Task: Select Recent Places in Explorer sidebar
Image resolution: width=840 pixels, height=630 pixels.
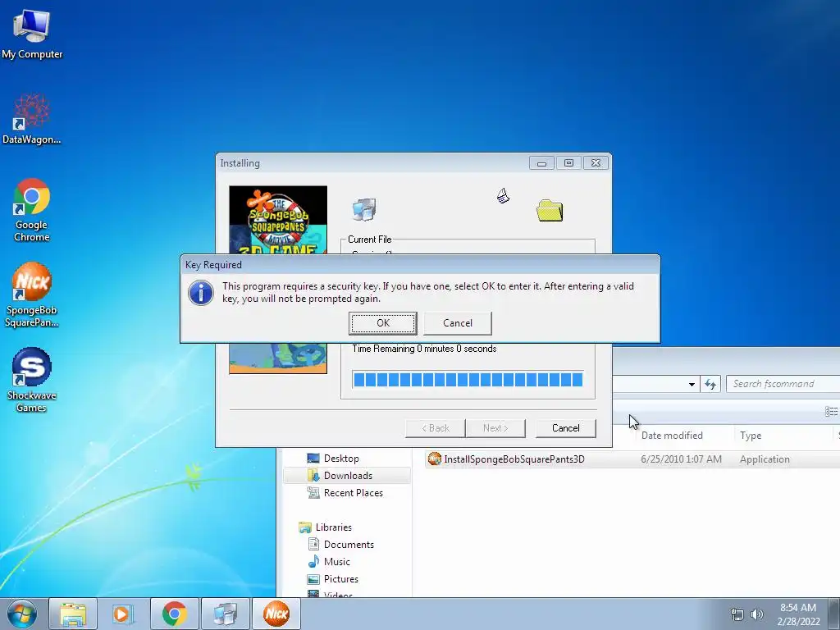Action: click(353, 493)
